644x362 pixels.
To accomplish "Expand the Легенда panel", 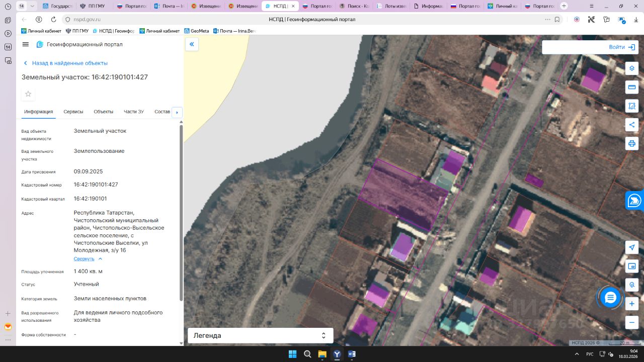I will (x=324, y=335).
